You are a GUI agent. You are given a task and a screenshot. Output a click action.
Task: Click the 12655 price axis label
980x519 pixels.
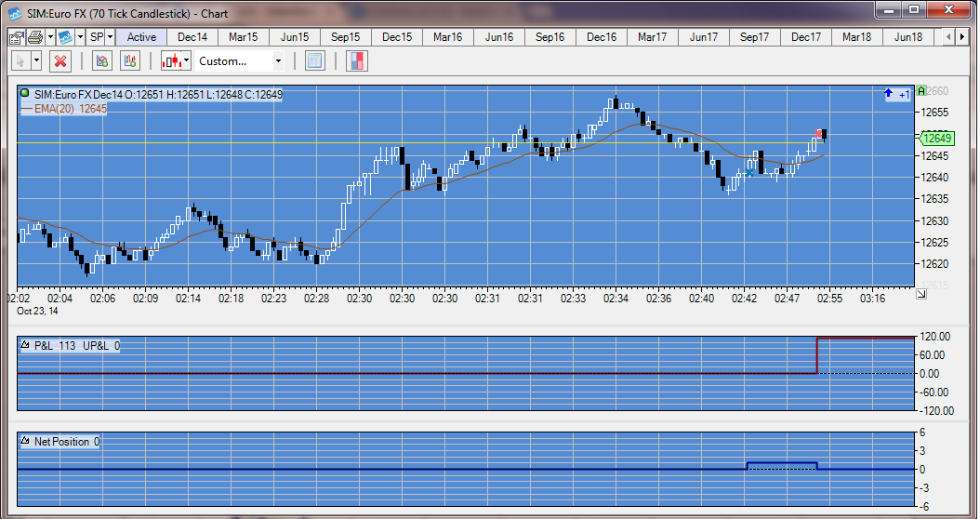click(934, 113)
